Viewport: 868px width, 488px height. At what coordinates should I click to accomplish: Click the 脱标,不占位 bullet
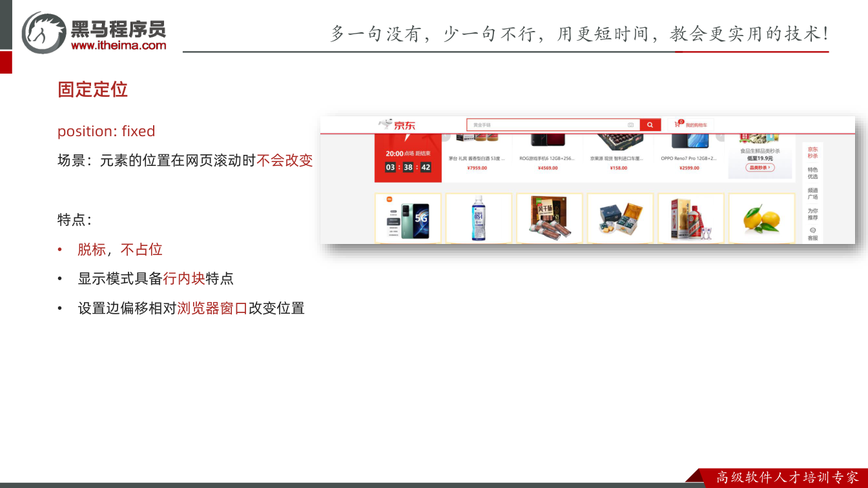(x=120, y=249)
